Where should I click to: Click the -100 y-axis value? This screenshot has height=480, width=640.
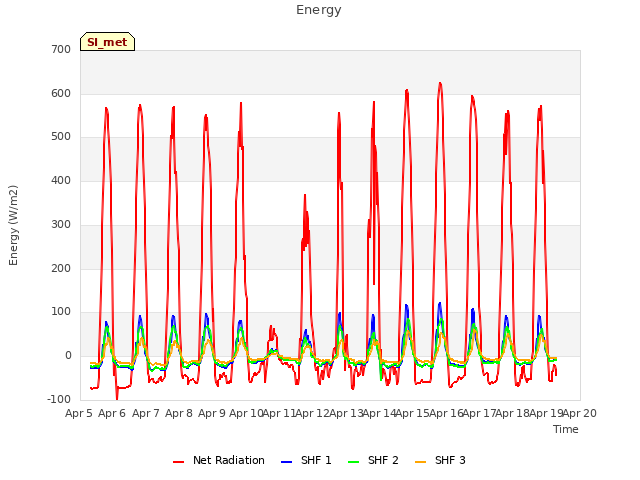[59, 399]
